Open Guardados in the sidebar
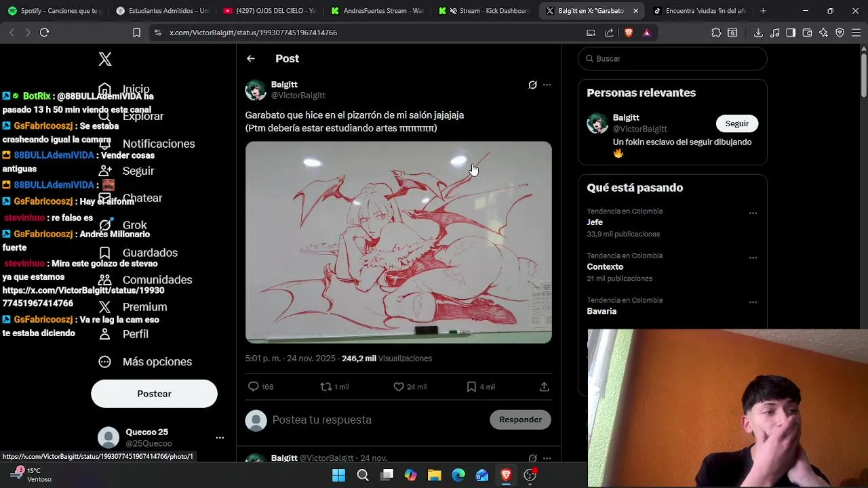The image size is (868, 488). [138, 253]
